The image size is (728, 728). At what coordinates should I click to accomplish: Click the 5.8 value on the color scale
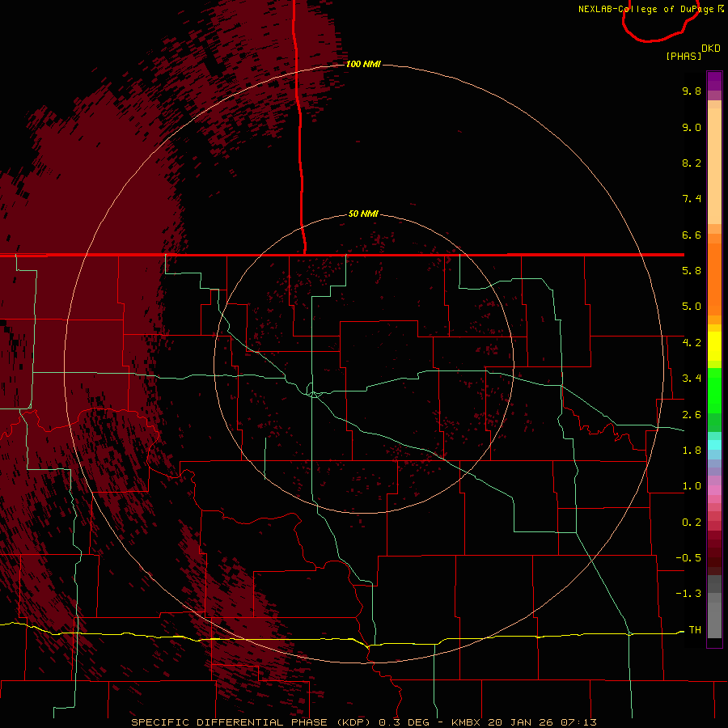pyautogui.click(x=692, y=271)
